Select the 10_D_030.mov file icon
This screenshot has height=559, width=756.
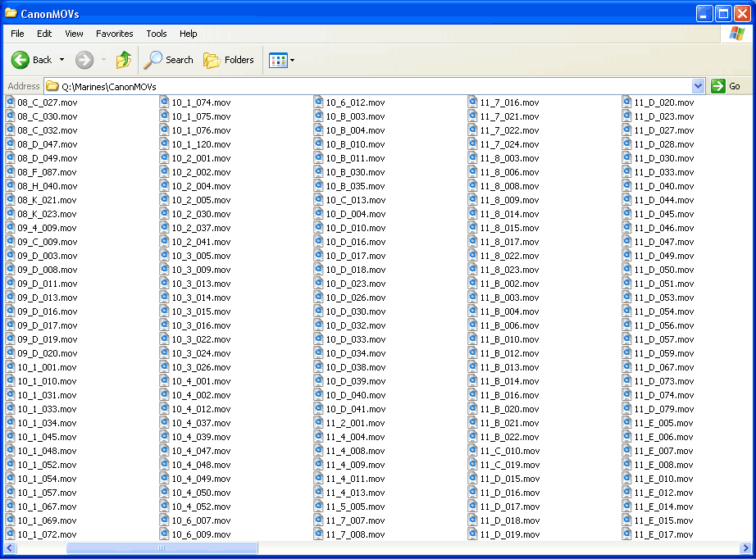click(x=318, y=311)
